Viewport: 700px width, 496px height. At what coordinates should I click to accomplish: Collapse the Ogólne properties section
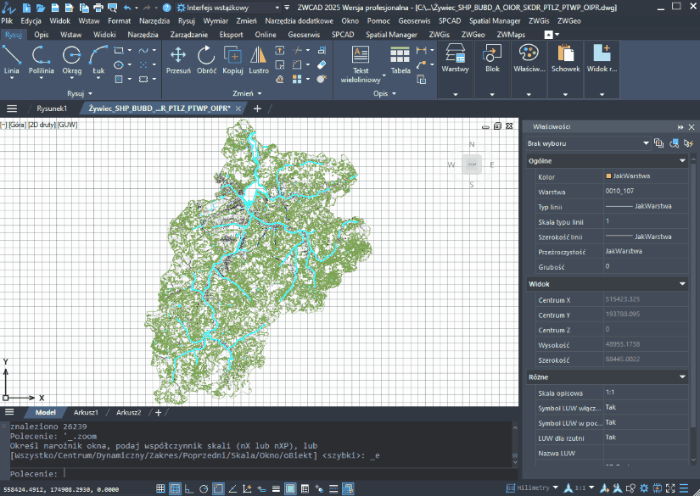[683, 160]
